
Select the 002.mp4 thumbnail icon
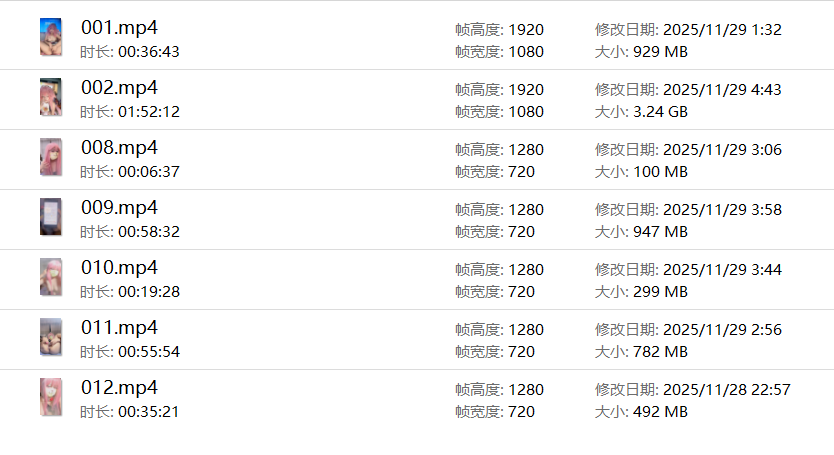coord(50,97)
